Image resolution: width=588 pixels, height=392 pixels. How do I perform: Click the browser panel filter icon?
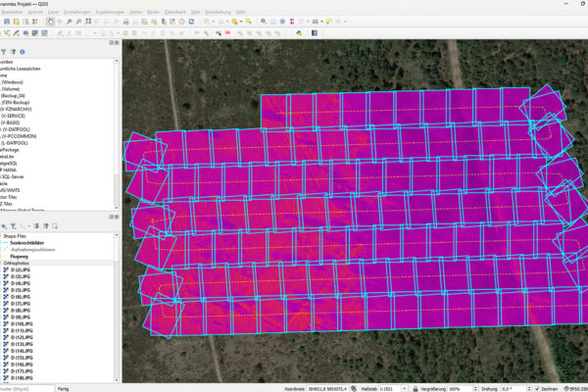[x=3, y=52]
